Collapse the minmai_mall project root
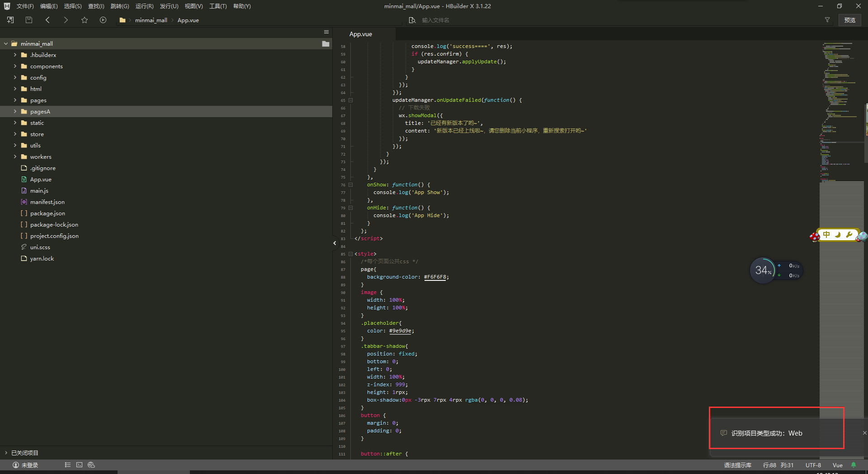868x474 pixels. tap(6, 44)
